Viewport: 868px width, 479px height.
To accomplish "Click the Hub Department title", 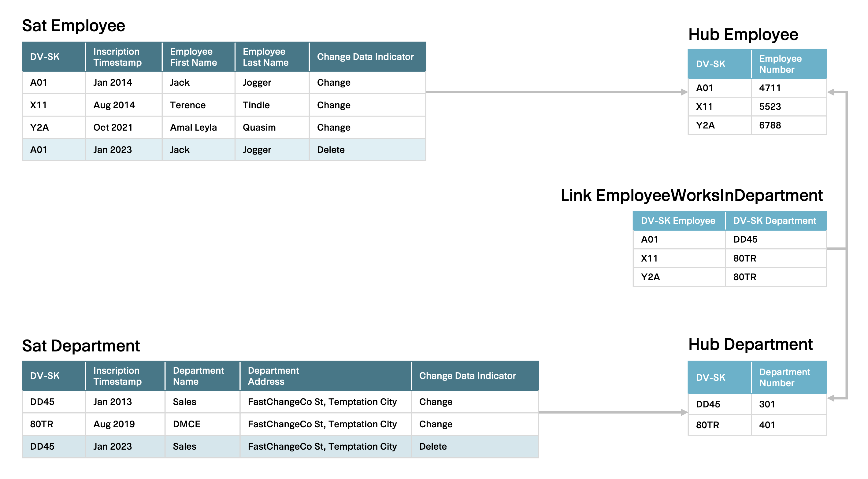I will [750, 344].
